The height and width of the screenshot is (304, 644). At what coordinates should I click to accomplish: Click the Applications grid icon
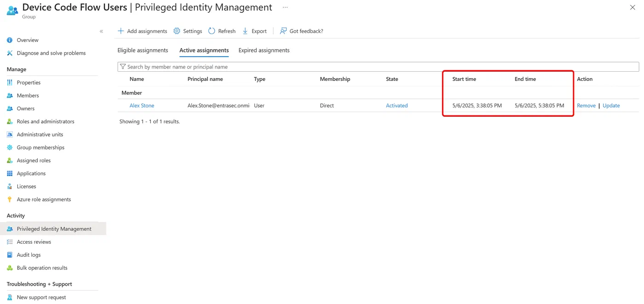pyautogui.click(x=10, y=173)
